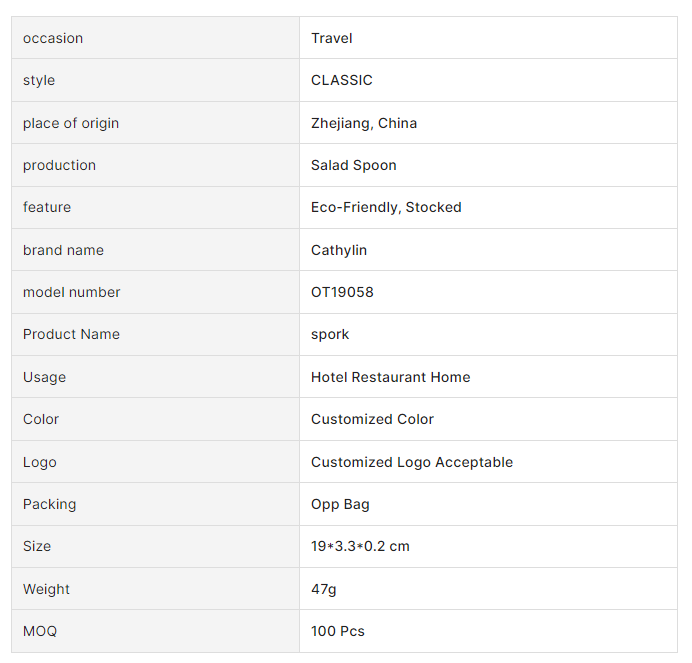Click the 'Packing' label cell
The image size is (692, 663).
click(x=49, y=504)
